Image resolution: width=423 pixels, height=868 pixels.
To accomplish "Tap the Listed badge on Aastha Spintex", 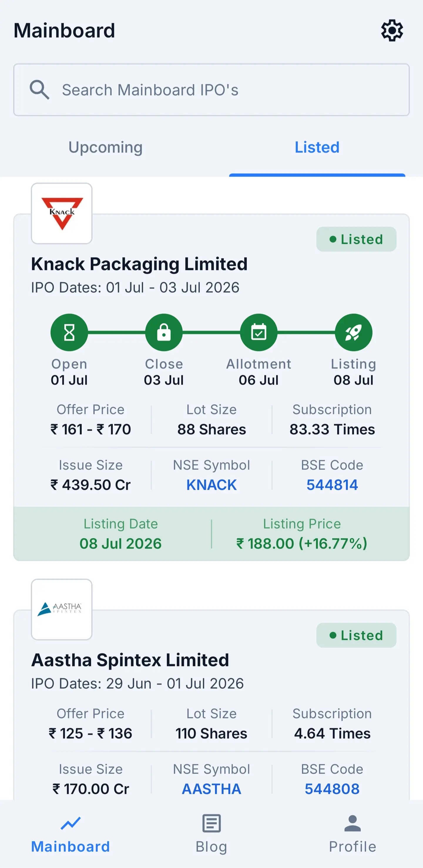I will click(x=356, y=635).
